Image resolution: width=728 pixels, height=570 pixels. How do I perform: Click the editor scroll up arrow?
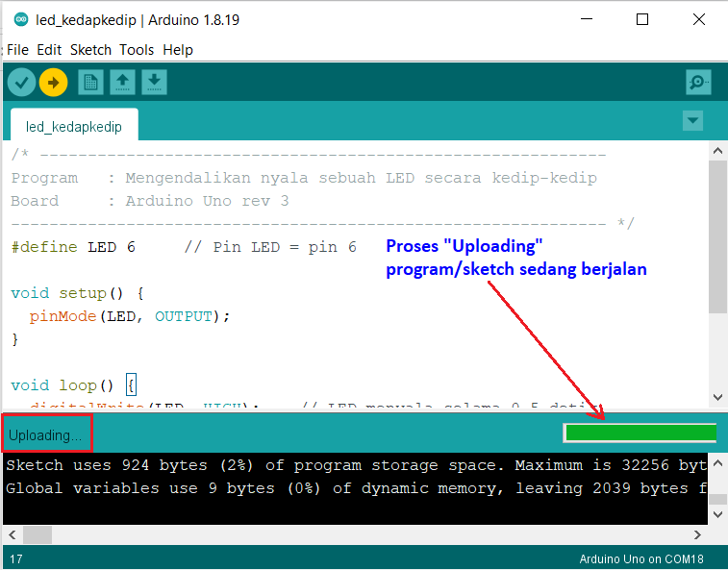coord(717,151)
